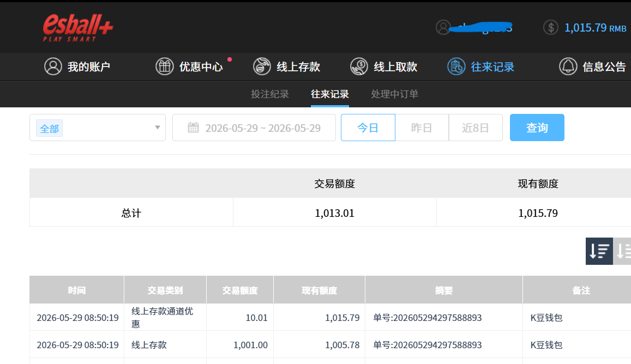Open 往来记录 in main navigation

481,66
